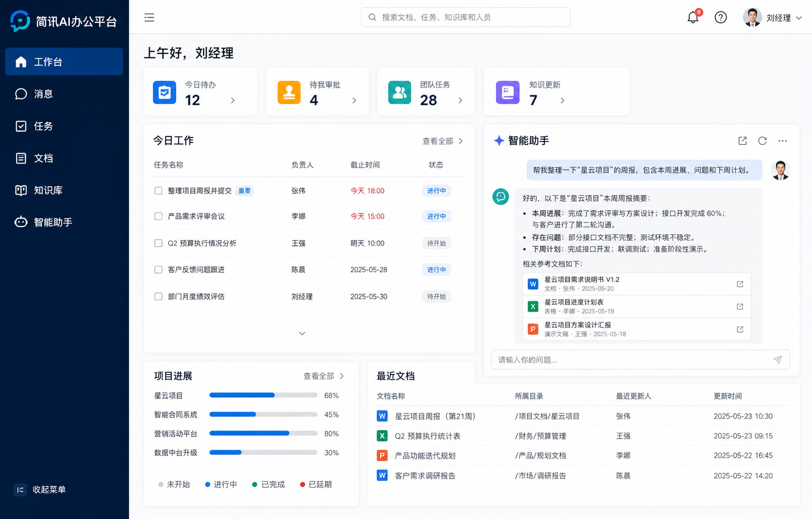Click the help question mark icon
The image size is (812, 519).
720,18
